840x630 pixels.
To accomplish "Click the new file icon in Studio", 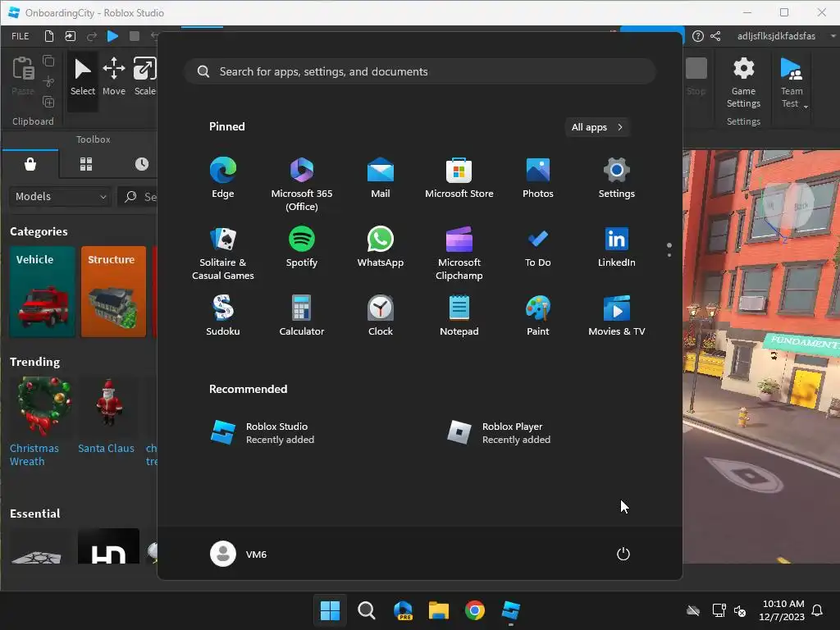I will 48,36.
